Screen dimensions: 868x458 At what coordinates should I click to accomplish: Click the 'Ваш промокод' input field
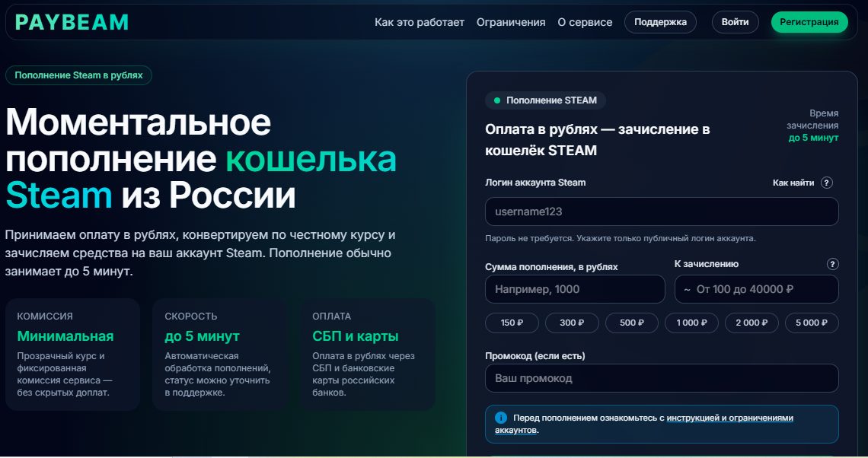tap(662, 378)
